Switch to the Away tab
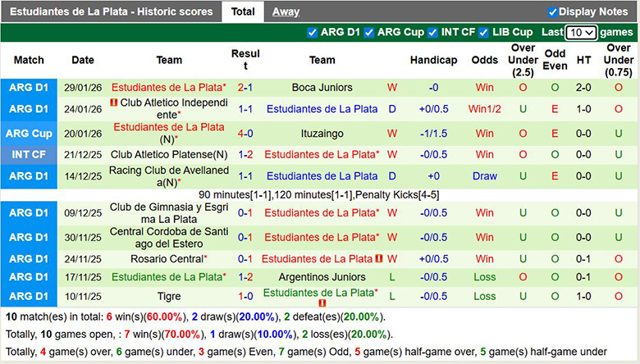 [286, 12]
